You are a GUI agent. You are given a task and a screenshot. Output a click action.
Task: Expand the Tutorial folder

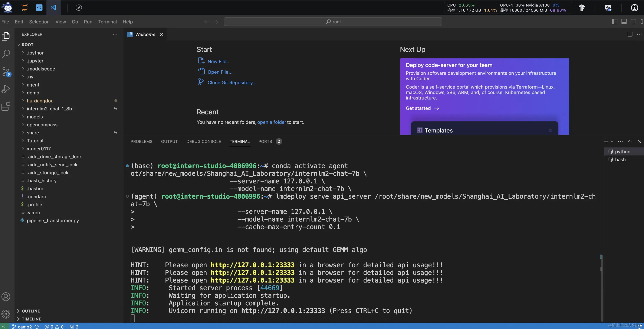tap(69, 141)
